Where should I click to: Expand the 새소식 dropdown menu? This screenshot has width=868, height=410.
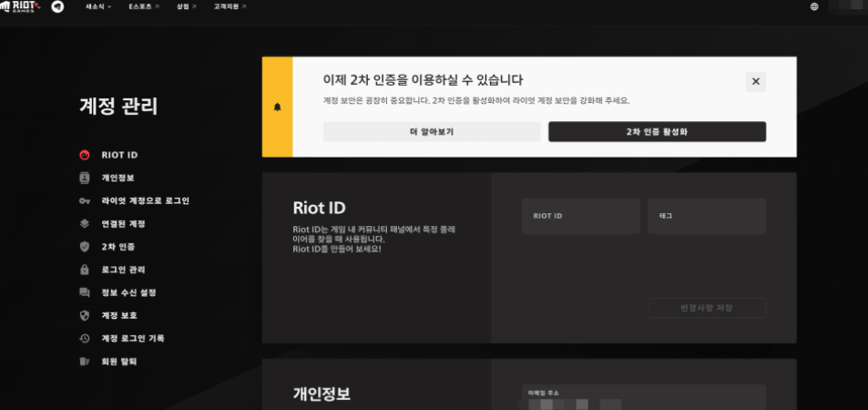coord(98,6)
